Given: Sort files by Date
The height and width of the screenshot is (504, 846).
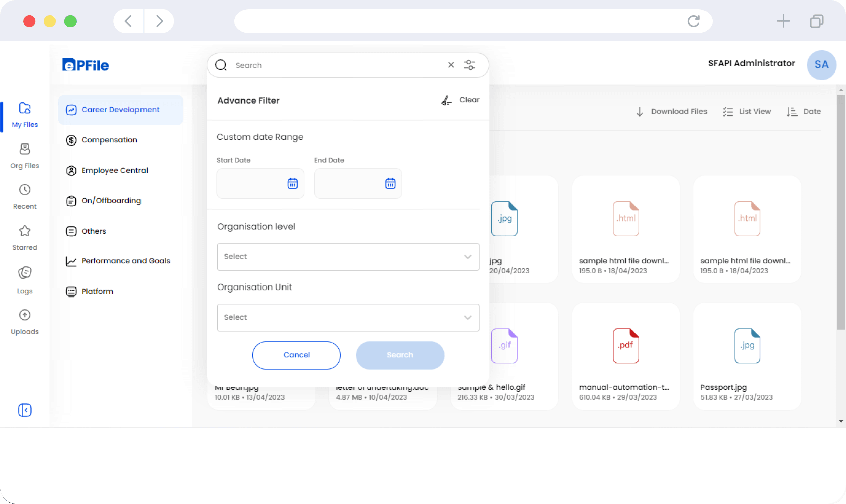Looking at the screenshot, I should (x=804, y=112).
